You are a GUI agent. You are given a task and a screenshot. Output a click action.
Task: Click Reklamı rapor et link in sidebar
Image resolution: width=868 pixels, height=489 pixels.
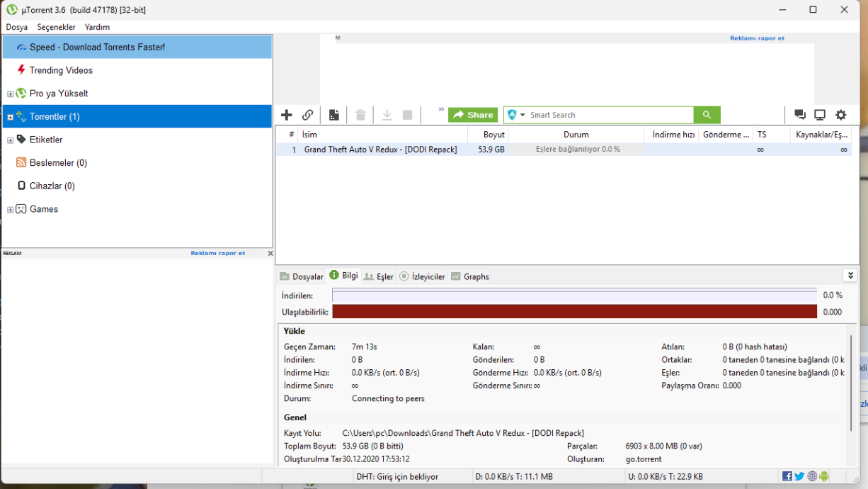tap(217, 253)
